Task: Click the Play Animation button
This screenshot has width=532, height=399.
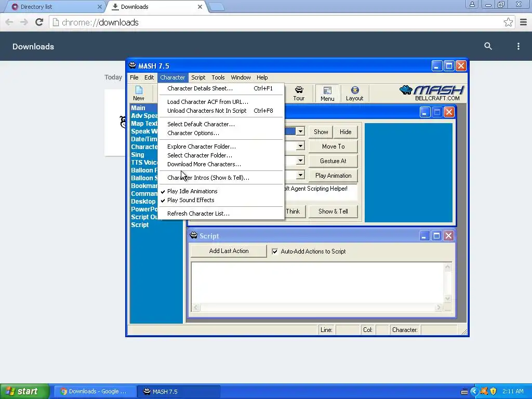Action: [x=333, y=176]
